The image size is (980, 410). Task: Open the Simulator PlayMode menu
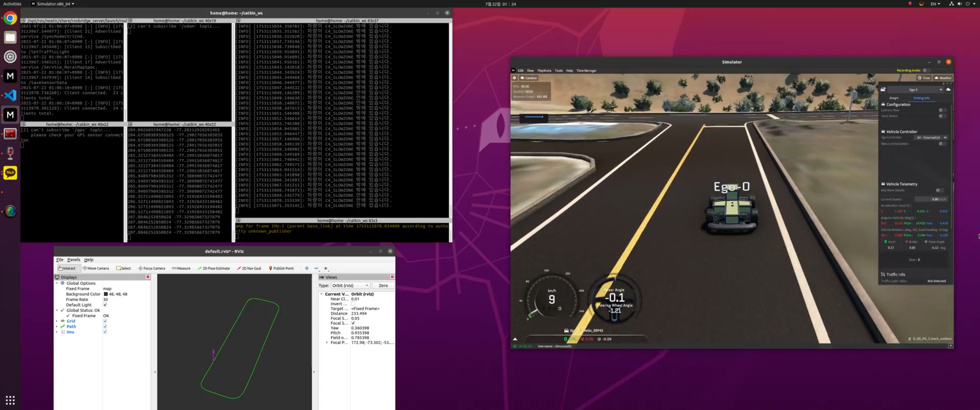point(544,71)
